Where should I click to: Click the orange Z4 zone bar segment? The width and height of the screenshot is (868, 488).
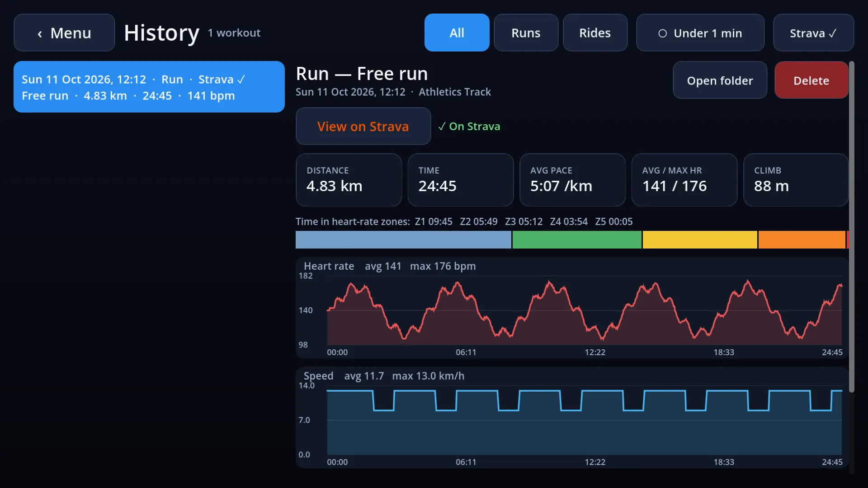click(x=802, y=239)
